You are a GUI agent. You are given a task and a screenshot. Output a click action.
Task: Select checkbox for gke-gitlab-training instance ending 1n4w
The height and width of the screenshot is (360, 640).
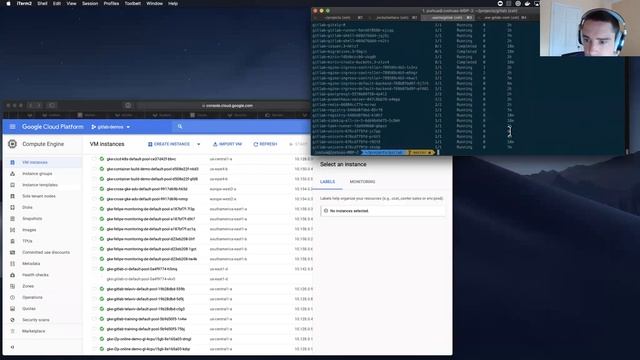94,319
